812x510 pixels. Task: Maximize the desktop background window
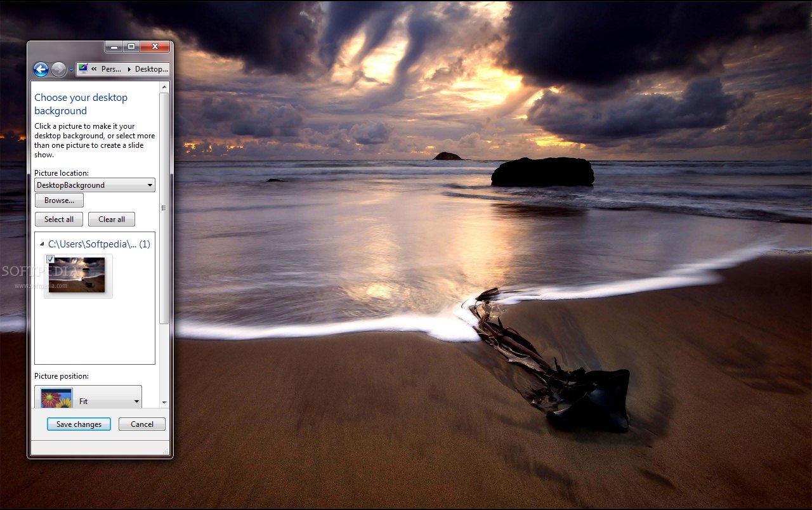[131, 46]
